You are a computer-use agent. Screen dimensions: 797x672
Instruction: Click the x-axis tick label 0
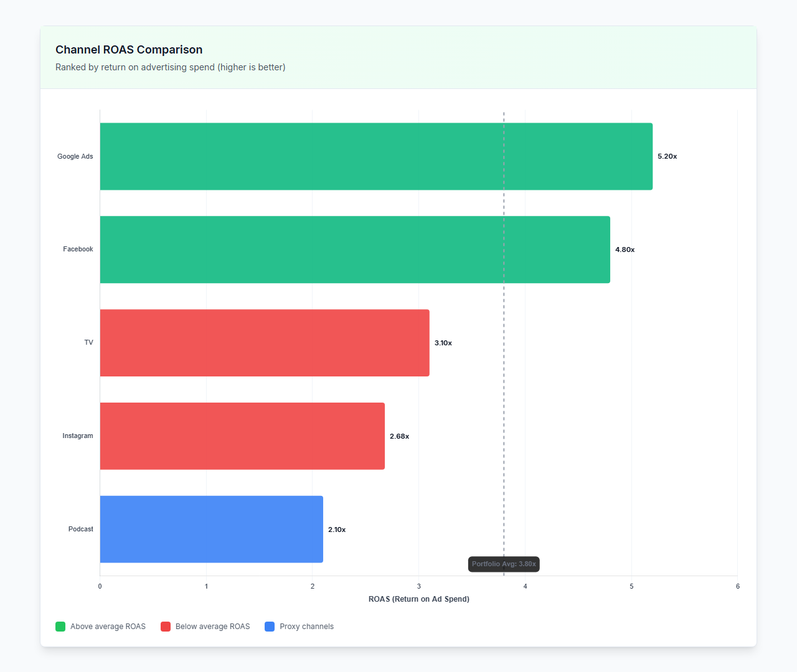pyautogui.click(x=100, y=586)
